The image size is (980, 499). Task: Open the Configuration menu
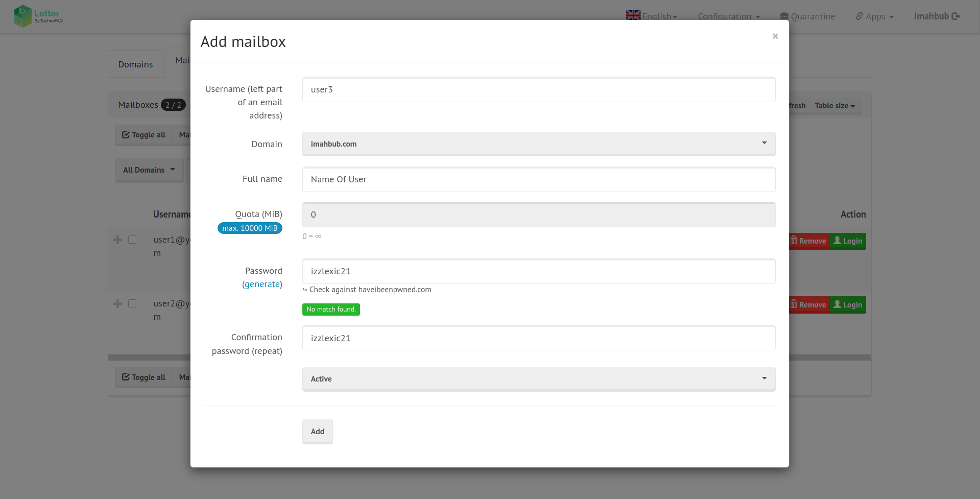click(729, 16)
